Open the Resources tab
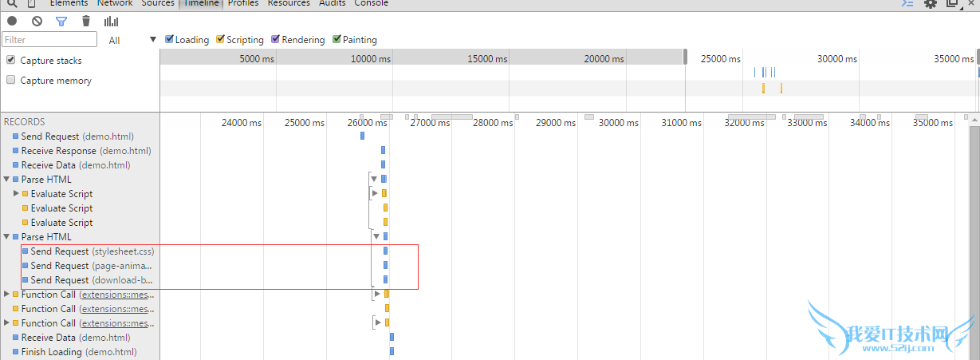Viewport: 980px width, 360px height. coord(289,3)
